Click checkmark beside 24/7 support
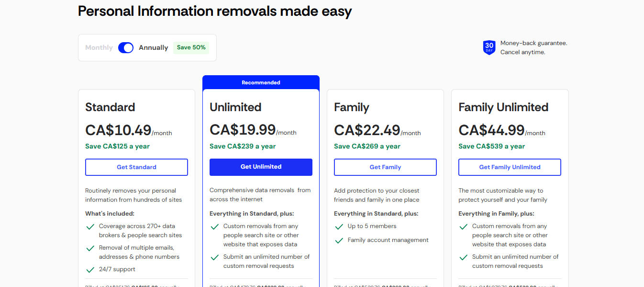Image resolution: width=644 pixels, height=287 pixels. 89,270
